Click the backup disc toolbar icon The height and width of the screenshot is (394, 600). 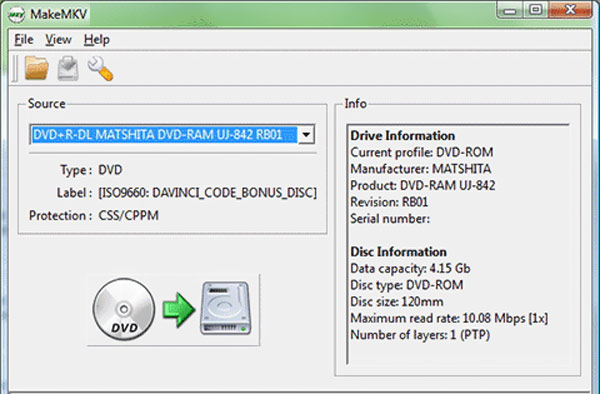(68, 68)
